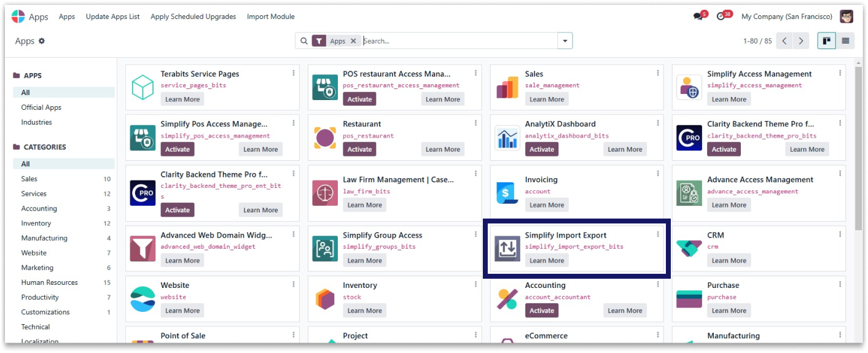This screenshot has height=353, width=868.
Task: Go to next page of apps
Action: [800, 41]
